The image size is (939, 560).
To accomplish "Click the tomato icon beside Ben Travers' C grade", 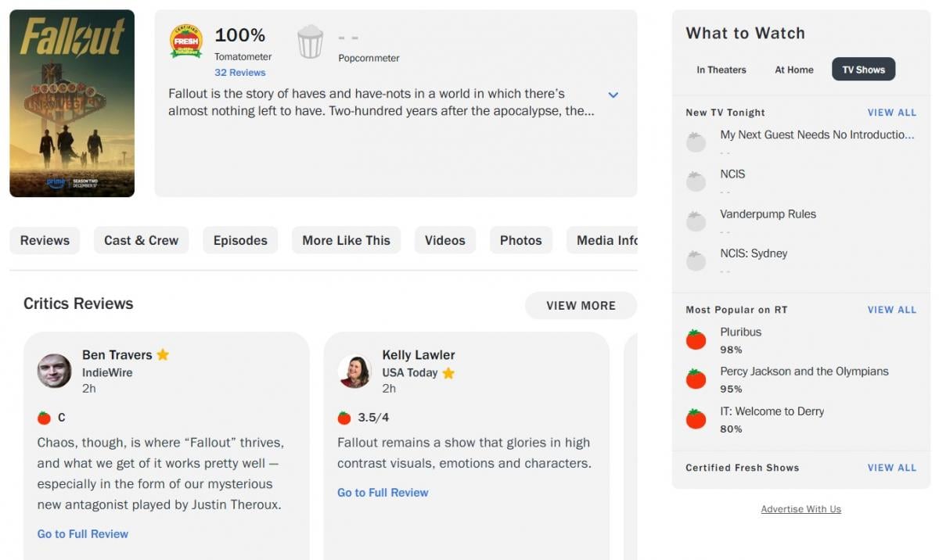I will tap(45, 417).
